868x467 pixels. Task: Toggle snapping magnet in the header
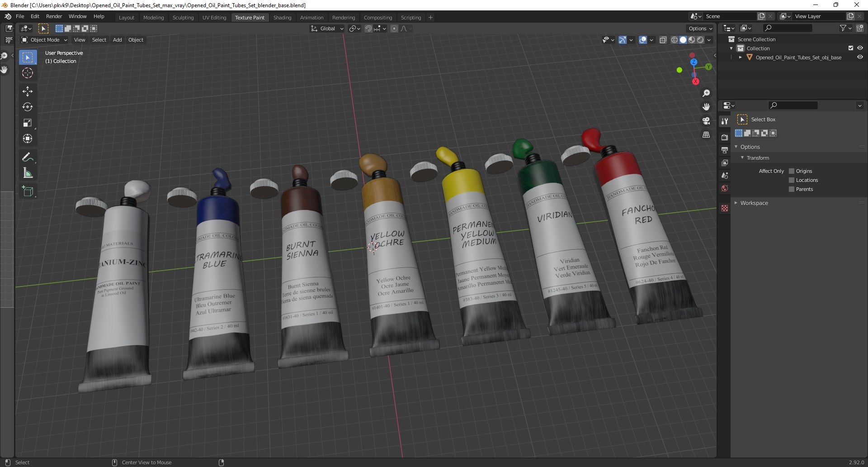tap(368, 29)
